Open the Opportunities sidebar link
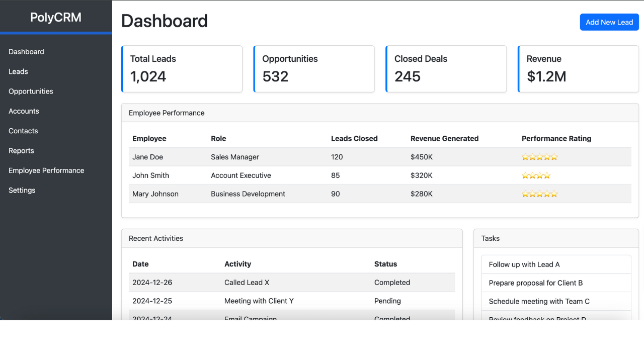The image size is (644, 362). (31, 92)
